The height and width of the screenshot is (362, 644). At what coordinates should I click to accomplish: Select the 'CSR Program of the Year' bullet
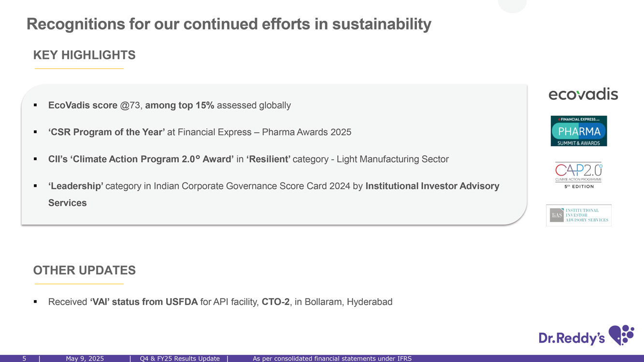point(200,132)
